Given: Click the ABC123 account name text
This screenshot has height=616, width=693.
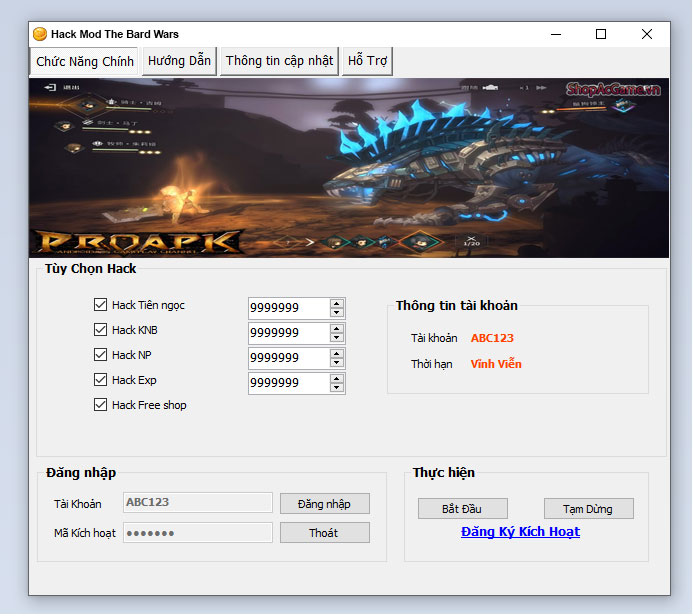Looking at the screenshot, I should (x=492, y=338).
